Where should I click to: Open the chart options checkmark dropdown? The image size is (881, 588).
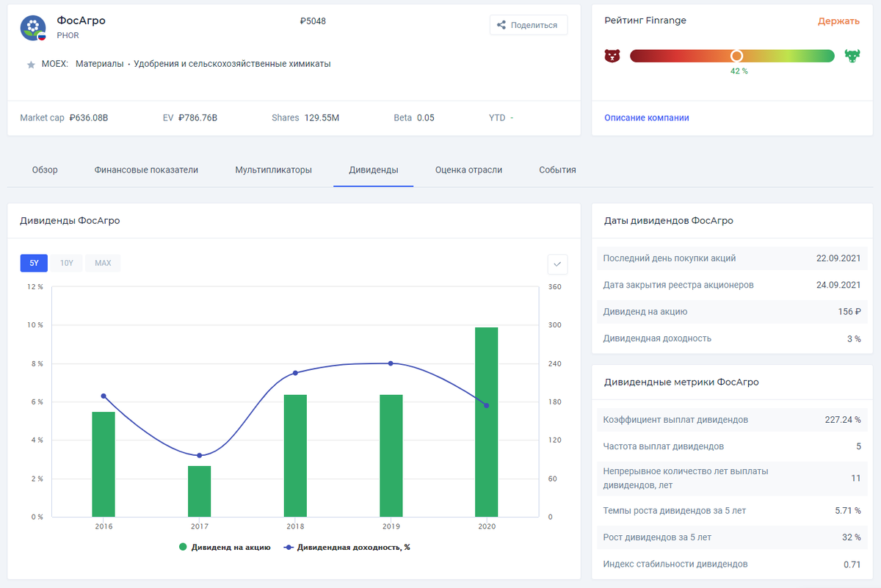point(557,264)
